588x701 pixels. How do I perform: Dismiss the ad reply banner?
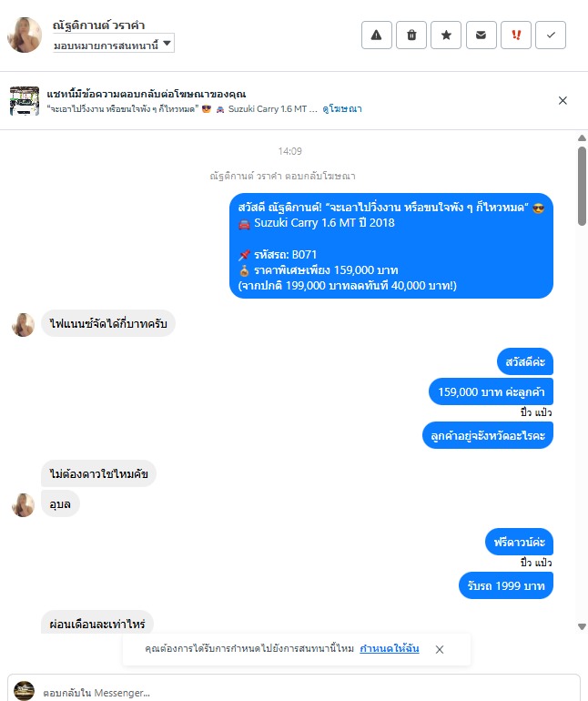563,100
